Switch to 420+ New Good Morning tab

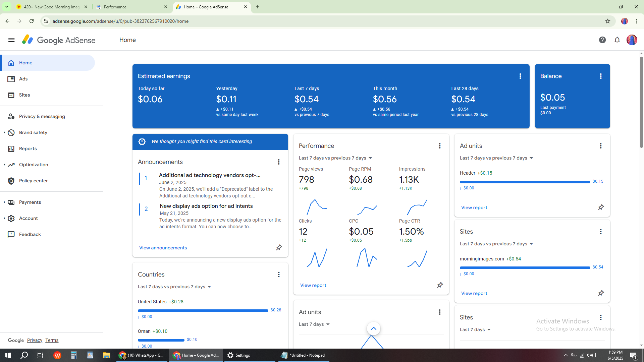(52, 7)
